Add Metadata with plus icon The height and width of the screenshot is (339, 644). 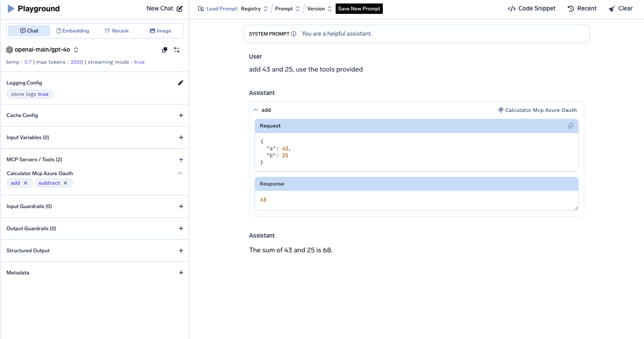click(x=181, y=273)
